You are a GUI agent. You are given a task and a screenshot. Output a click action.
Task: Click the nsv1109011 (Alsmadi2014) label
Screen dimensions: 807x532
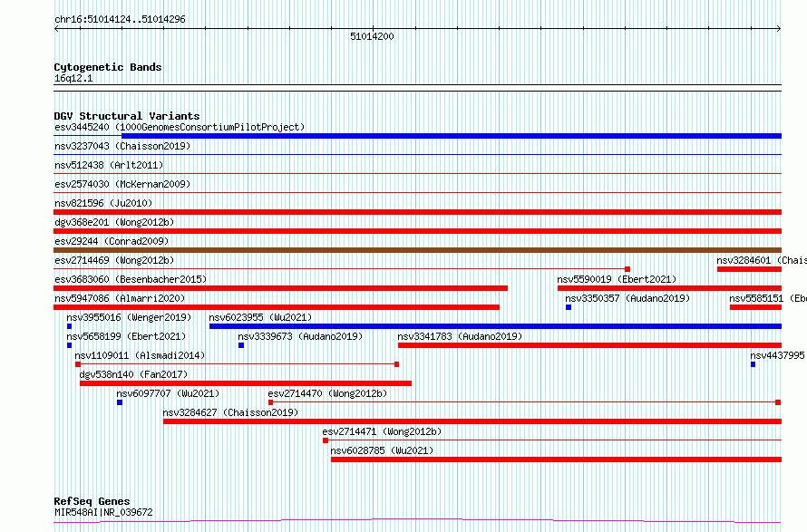tap(140, 355)
